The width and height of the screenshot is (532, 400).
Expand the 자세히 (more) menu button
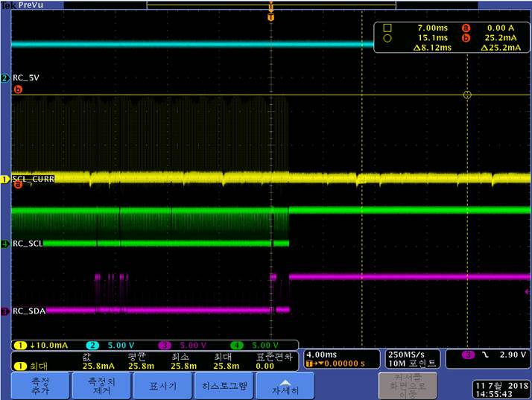point(285,386)
